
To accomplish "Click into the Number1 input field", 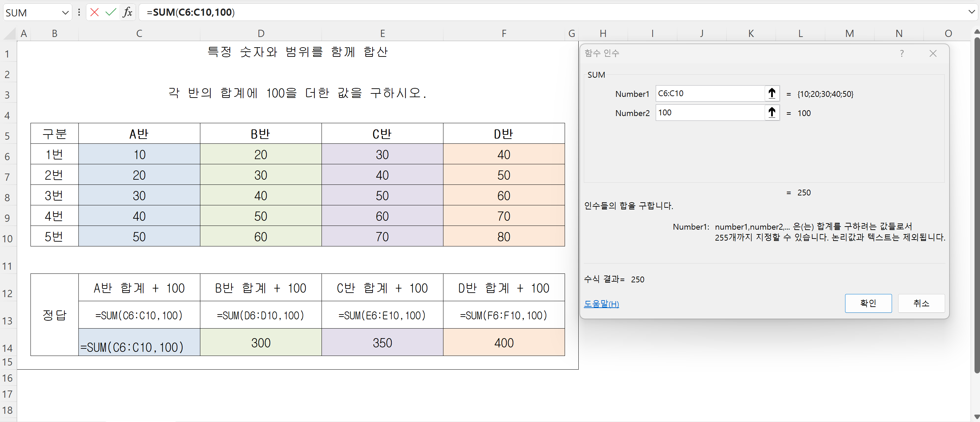I will click(709, 93).
